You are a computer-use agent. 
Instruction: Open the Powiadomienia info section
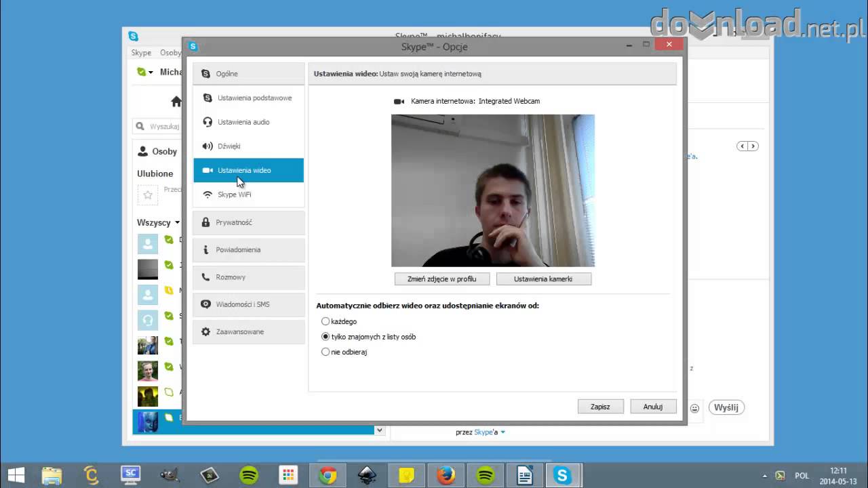coord(248,249)
